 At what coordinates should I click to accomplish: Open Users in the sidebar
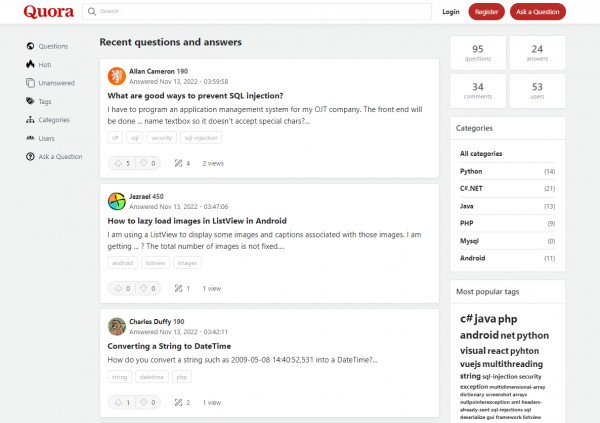46,138
